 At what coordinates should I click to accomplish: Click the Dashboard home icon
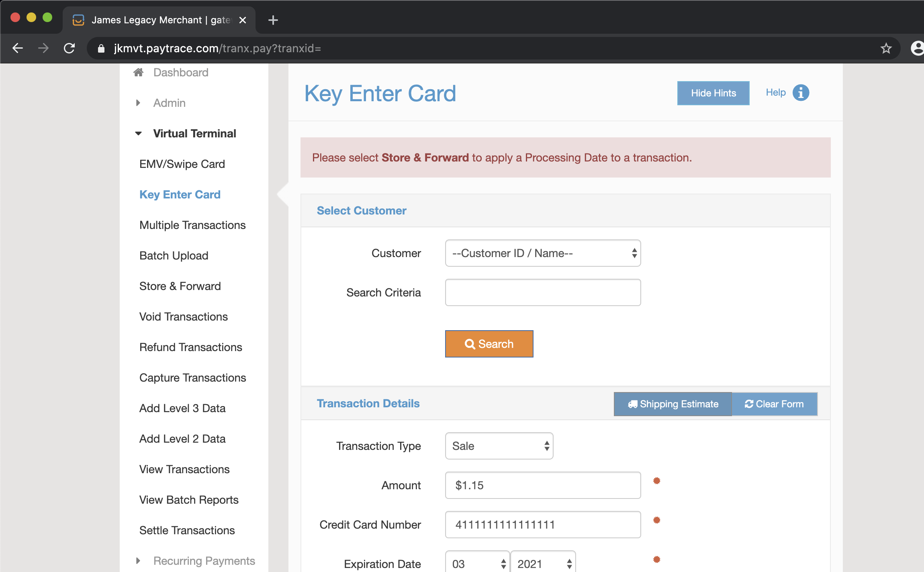pos(139,72)
